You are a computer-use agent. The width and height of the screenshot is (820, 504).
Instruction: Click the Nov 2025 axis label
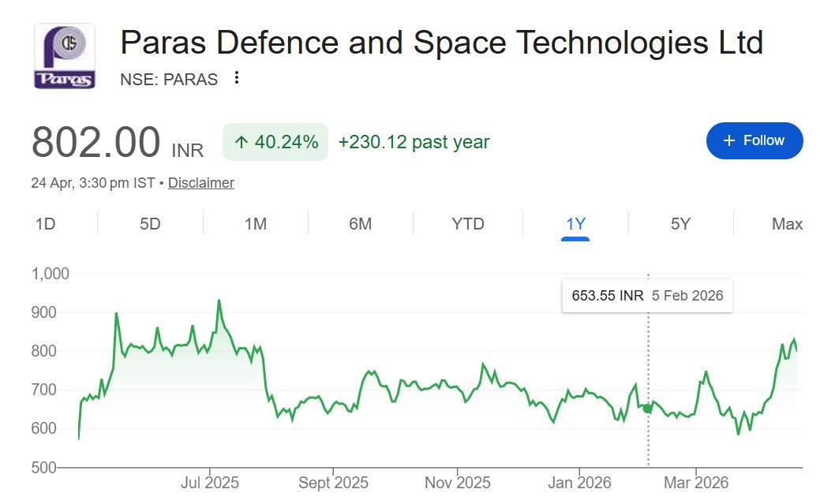click(458, 483)
